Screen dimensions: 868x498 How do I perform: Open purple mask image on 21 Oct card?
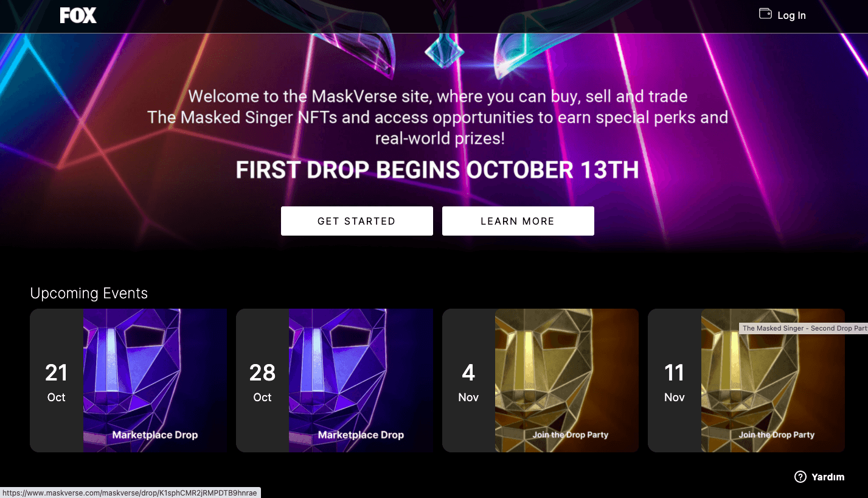click(x=155, y=365)
